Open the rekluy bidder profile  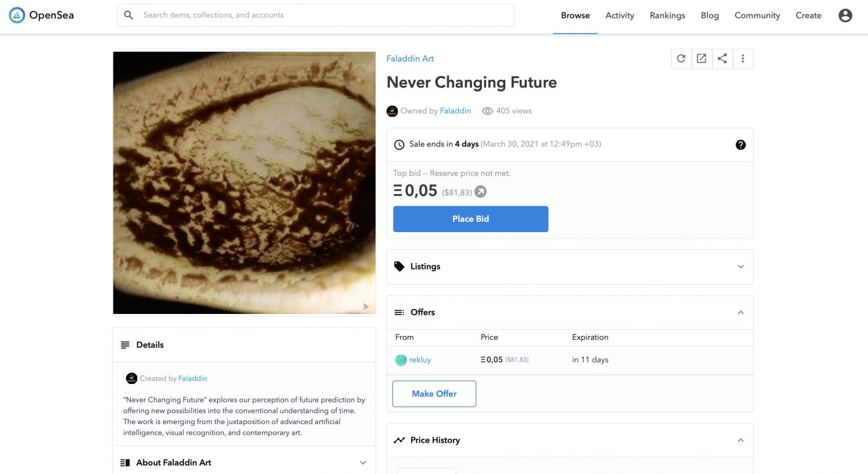click(420, 360)
